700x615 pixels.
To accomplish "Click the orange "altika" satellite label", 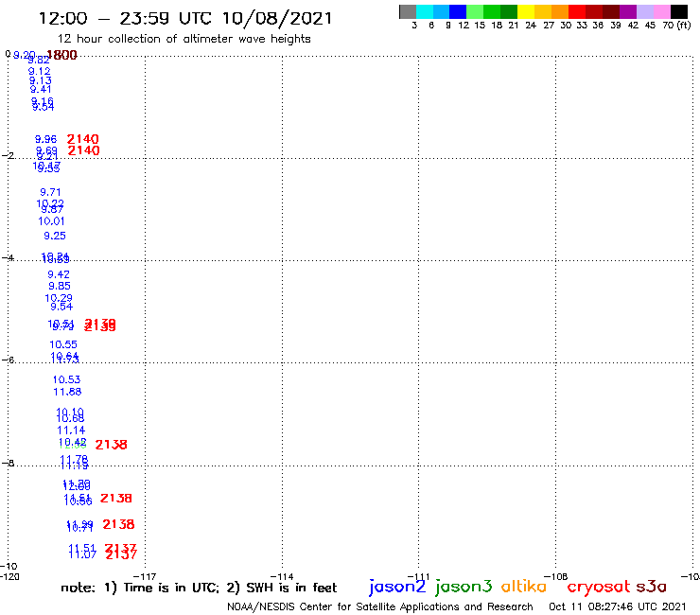I will click(524, 587).
